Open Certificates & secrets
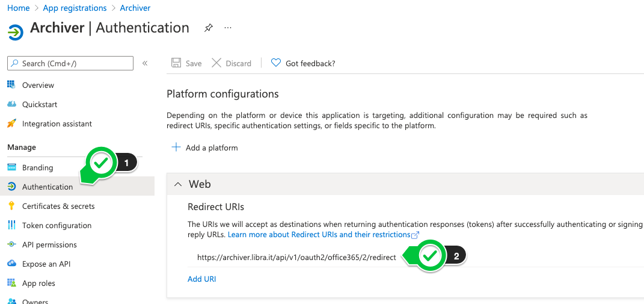 [58, 206]
